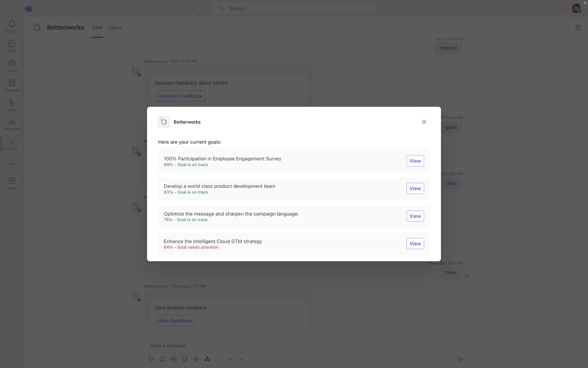Open the Activity feed
The width and height of the screenshot is (588, 368).
(x=12, y=26)
